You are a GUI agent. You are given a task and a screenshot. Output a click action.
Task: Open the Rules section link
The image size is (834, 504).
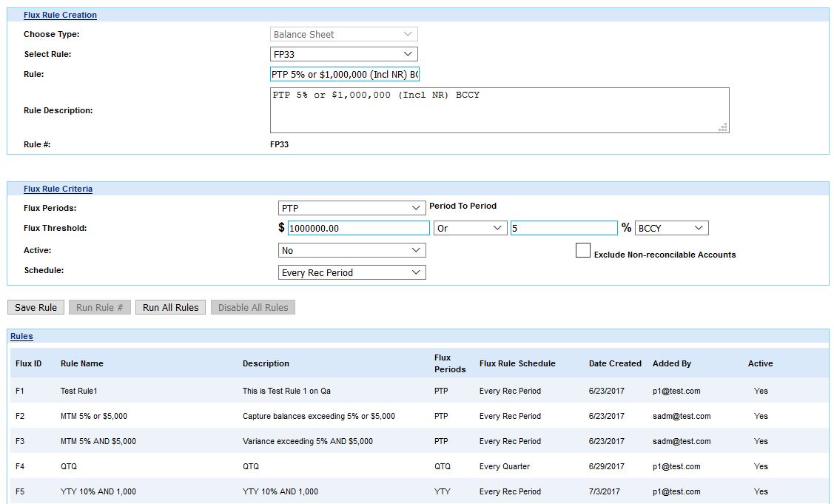(21, 336)
